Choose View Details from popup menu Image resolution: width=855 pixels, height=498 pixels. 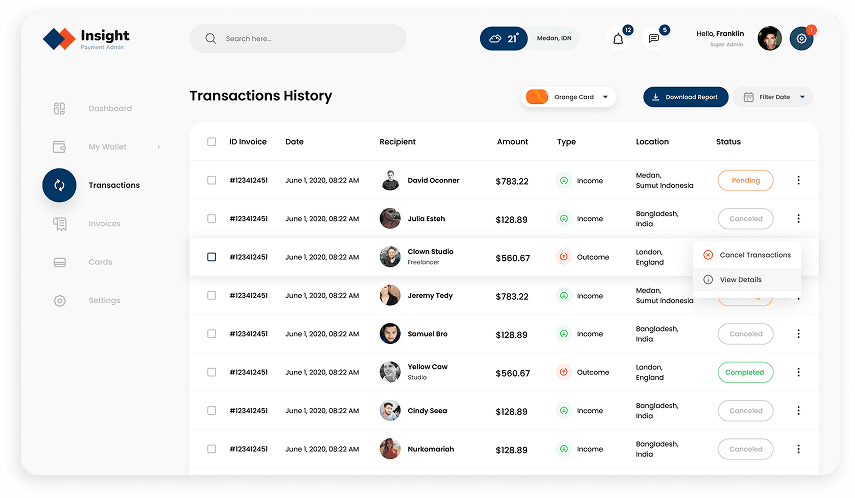pos(747,280)
